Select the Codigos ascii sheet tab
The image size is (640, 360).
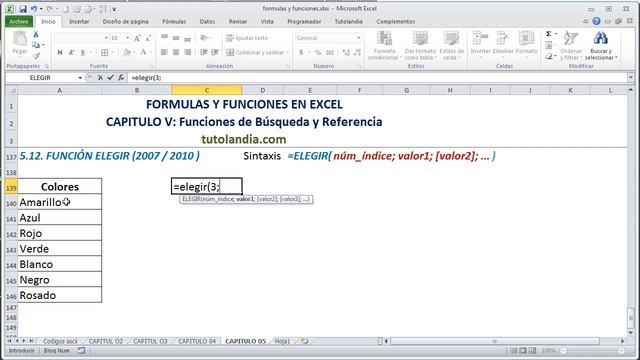point(60,341)
